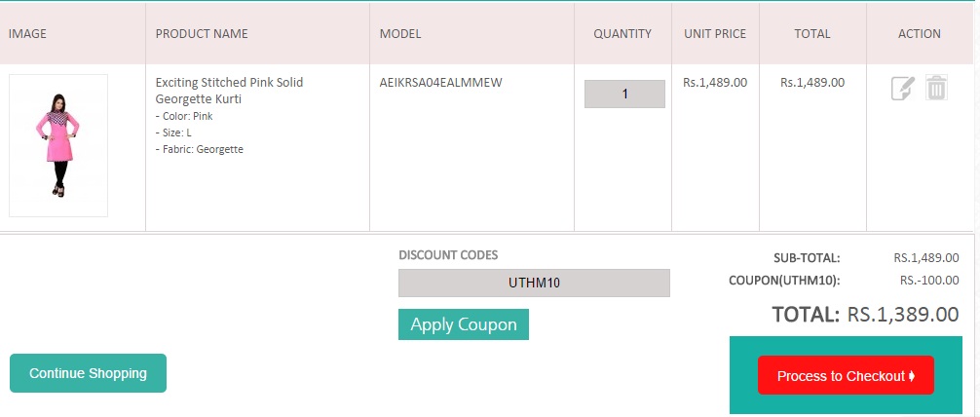Click the Continue Shopping button
This screenshot has width=980, height=417.
pos(88,373)
